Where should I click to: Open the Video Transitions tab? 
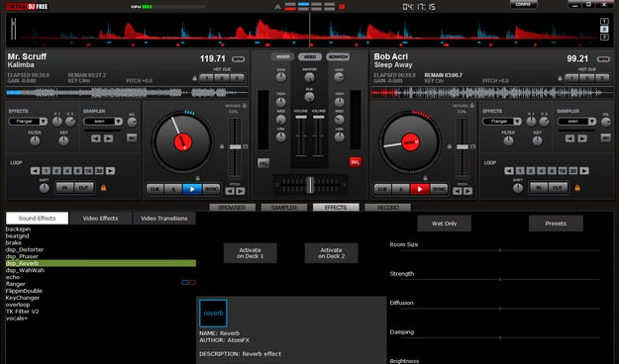pyautogui.click(x=164, y=218)
